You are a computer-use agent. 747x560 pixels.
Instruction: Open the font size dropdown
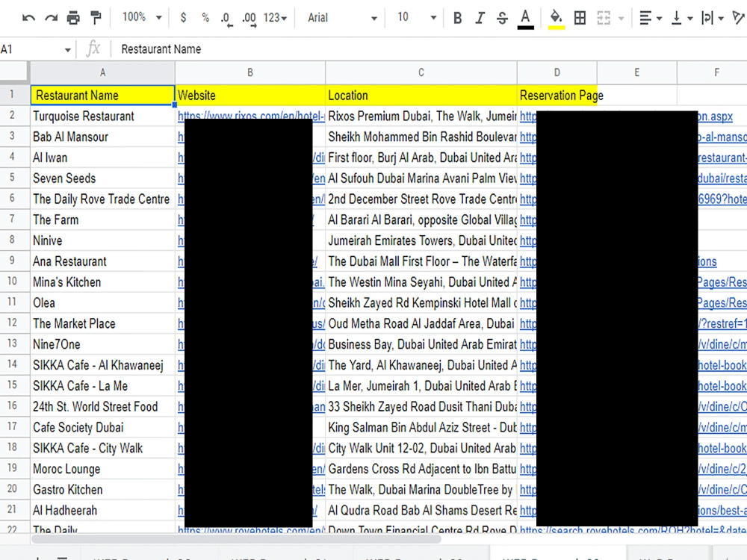416,18
